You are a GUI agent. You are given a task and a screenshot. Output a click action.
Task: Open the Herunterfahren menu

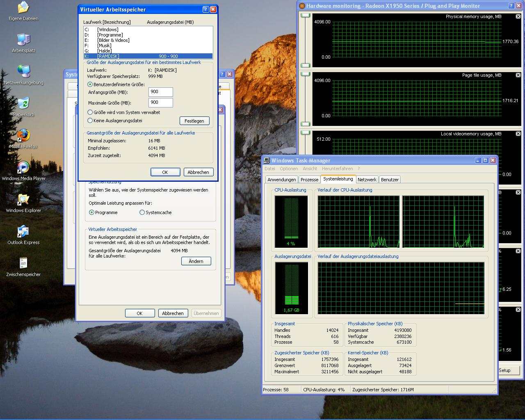337,169
